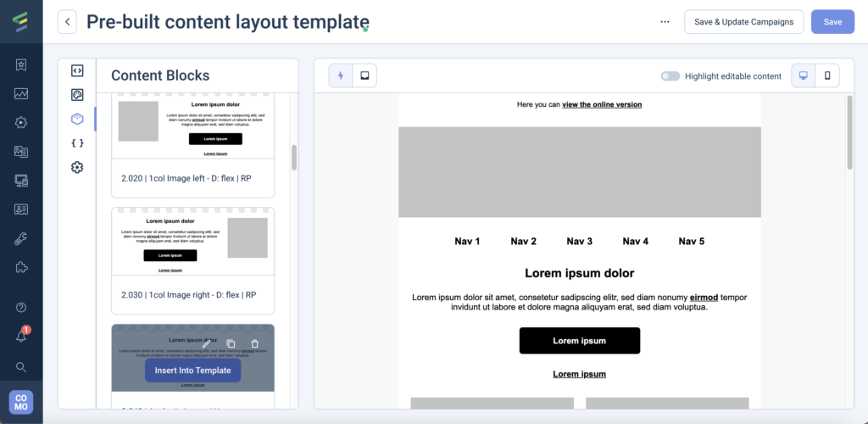
Task: Click 'eirmod' link in preview paragraph
Action: (x=704, y=298)
